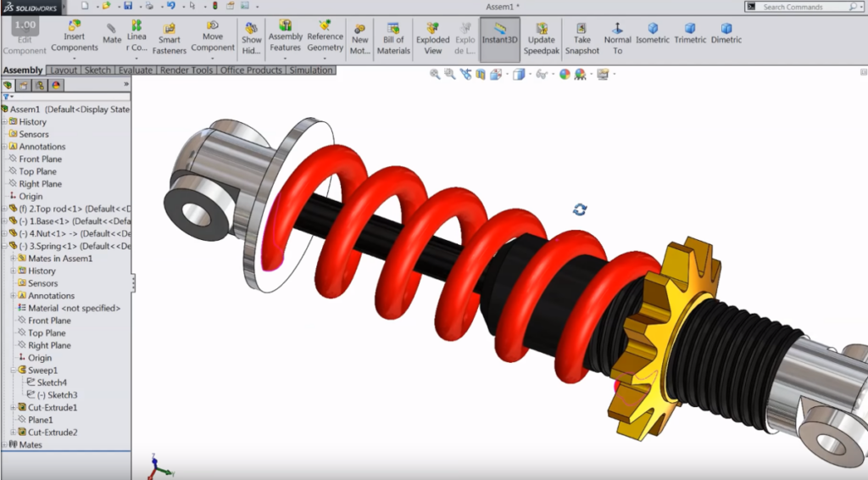Collapse the 3.Spring<1> component node
The image size is (868, 480).
(x=4, y=246)
